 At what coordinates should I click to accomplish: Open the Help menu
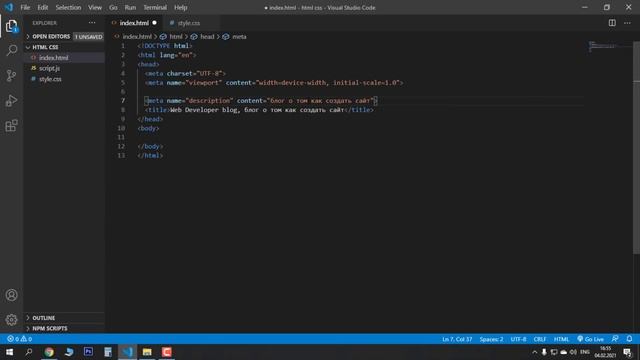[x=180, y=7]
